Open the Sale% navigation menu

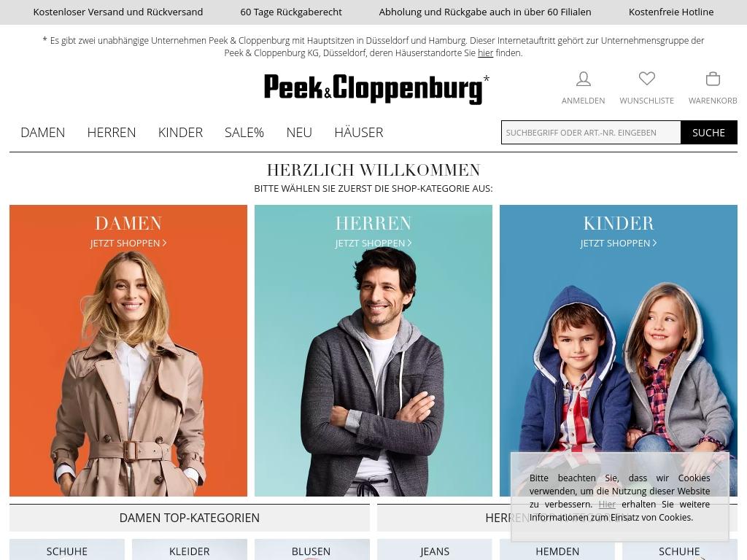[244, 133]
